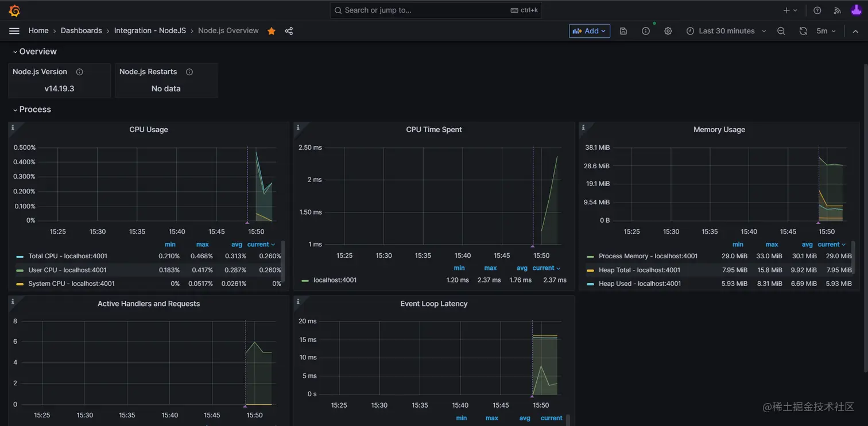Toggle System CPU series in legend

point(71,284)
